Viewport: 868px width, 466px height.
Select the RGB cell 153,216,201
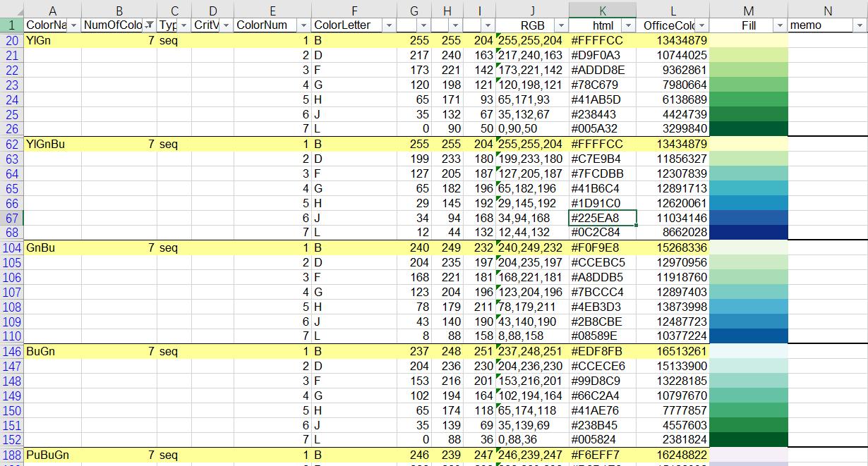[532, 381]
